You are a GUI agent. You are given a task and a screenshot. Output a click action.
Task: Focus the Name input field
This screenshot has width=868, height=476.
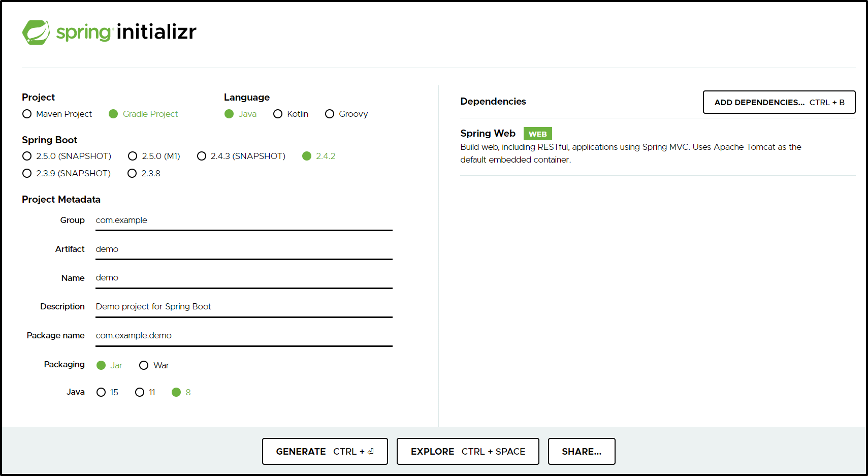[244, 278]
